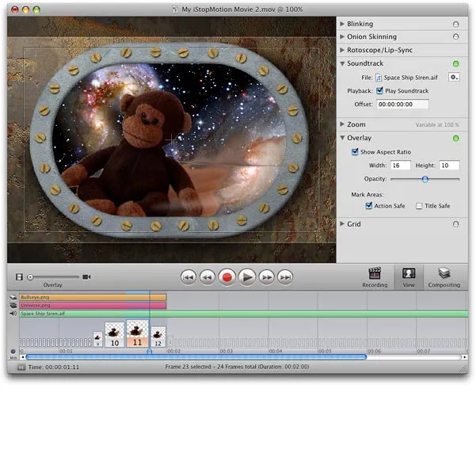
Task: Click the foreground layer icon beside Bullseye.png
Action: [x=13, y=298]
